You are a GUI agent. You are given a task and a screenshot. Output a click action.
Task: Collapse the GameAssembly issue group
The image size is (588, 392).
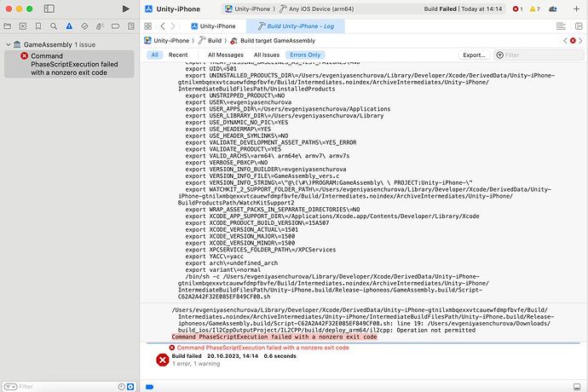pos(8,44)
